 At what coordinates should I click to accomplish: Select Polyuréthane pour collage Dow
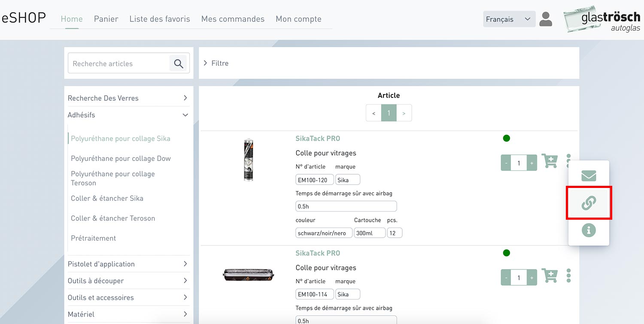121,158
